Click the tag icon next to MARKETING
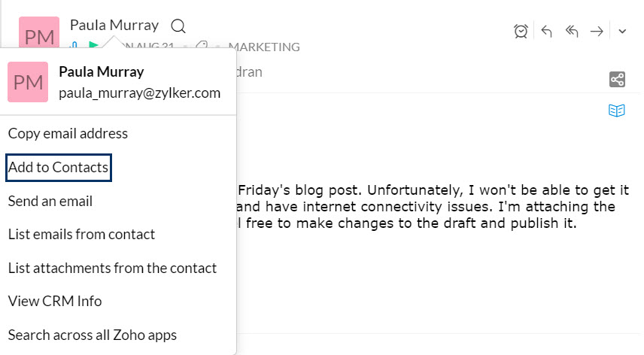 coord(202,47)
